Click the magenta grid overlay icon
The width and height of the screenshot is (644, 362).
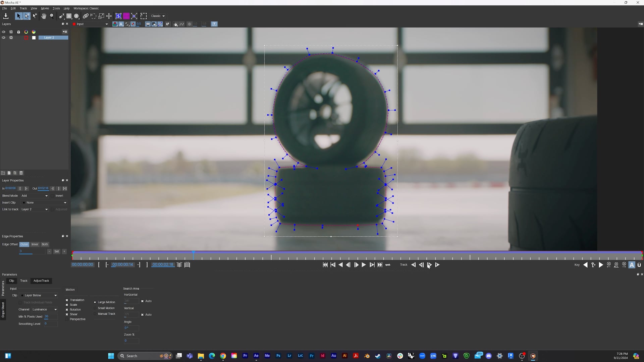tap(126, 16)
